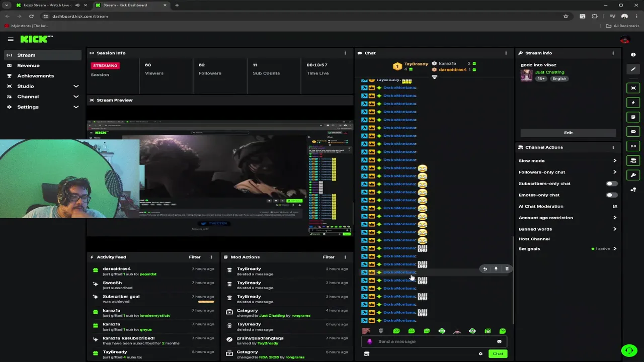Click the purple identity badge in message box
644x362 pixels.
click(x=370, y=342)
